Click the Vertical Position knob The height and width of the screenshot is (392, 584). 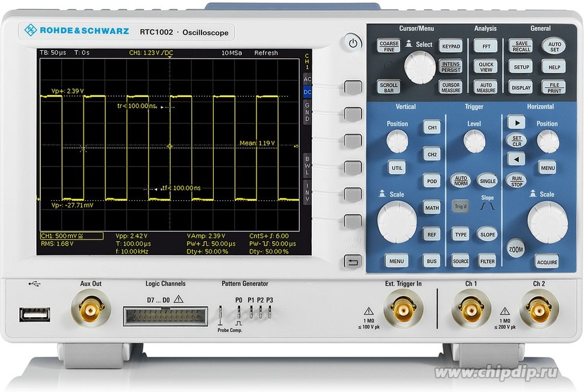(x=397, y=141)
